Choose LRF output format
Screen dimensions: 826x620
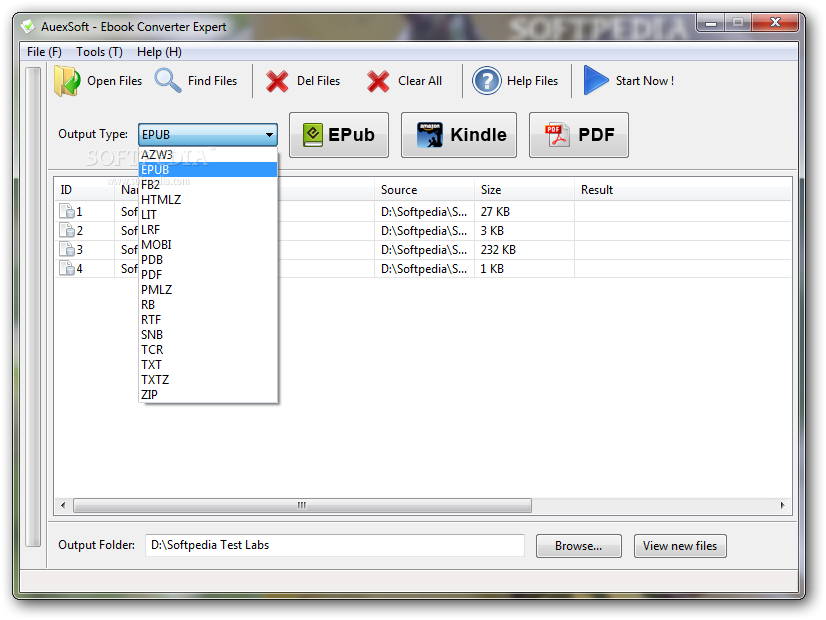tap(208, 230)
